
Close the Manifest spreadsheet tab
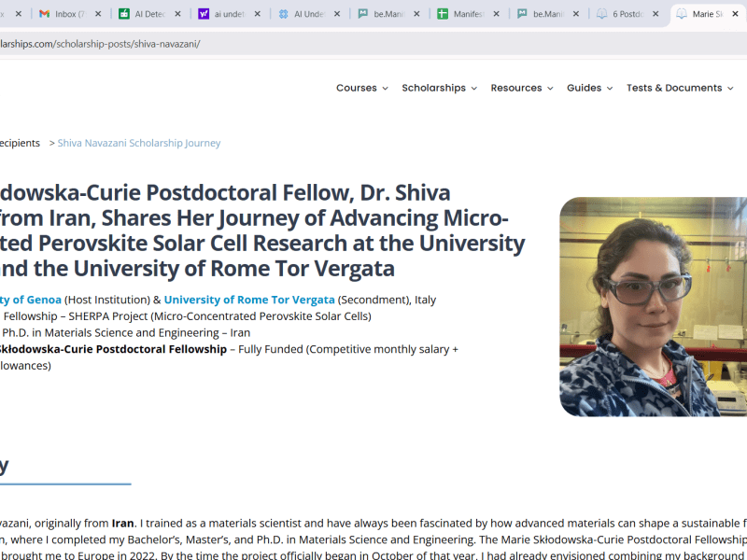[x=496, y=14]
